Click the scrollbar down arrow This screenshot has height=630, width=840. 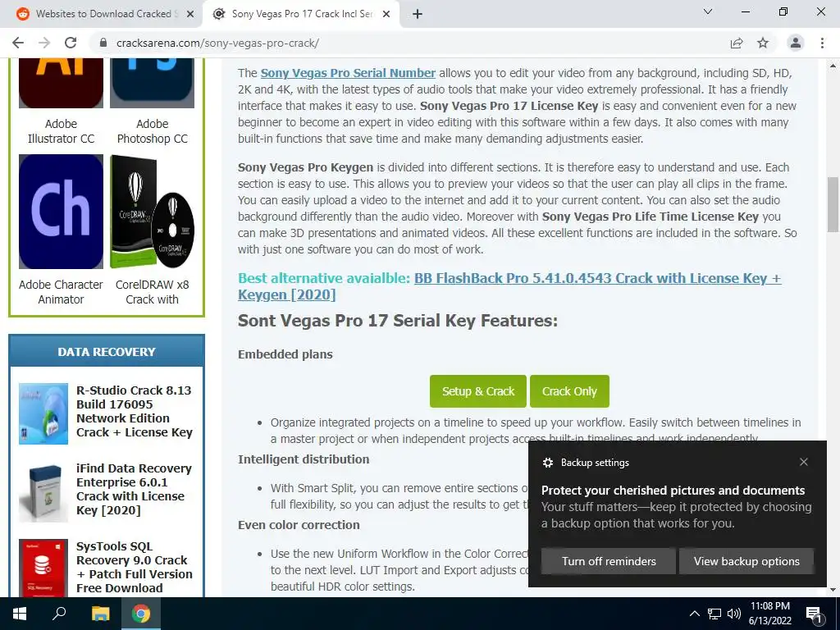pyautogui.click(x=833, y=590)
